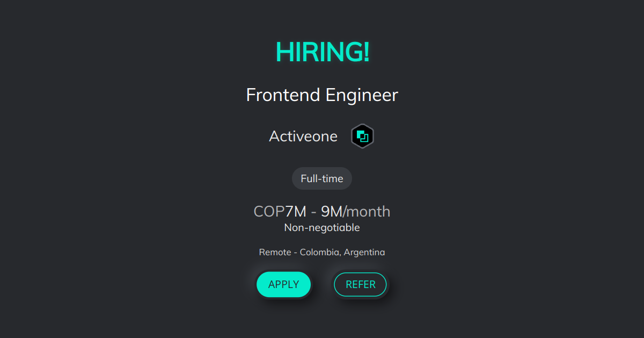Open the Non-negotiable salary note

tap(321, 227)
